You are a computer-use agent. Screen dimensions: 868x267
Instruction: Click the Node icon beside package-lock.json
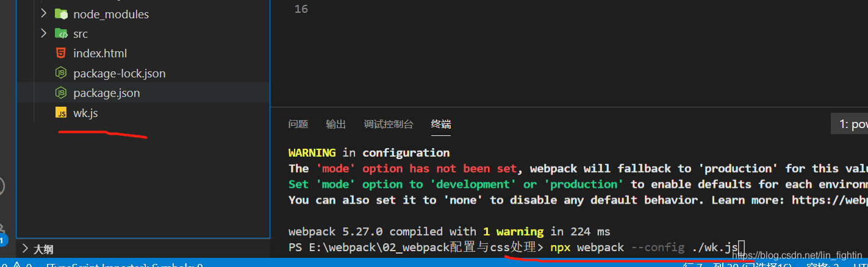(x=61, y=73)
